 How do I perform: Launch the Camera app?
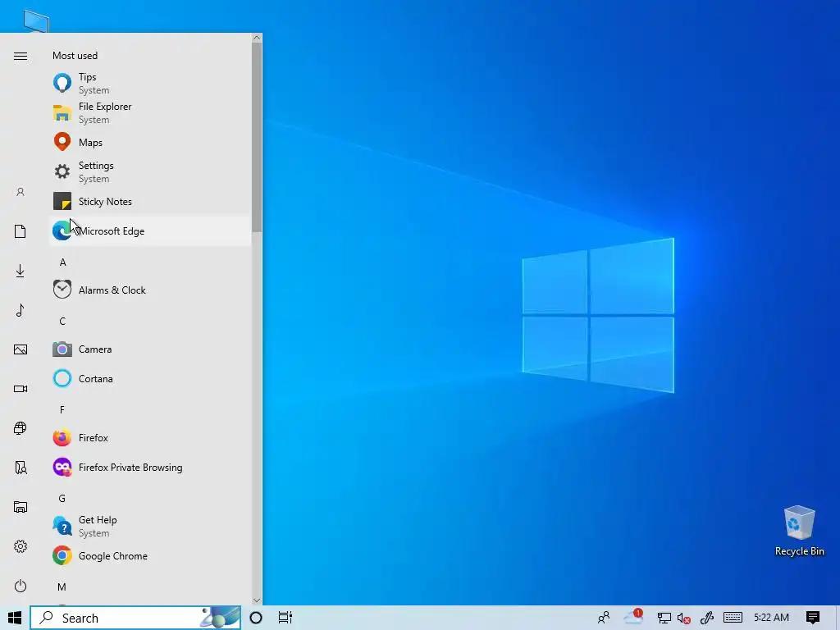(x=150, y=349)
